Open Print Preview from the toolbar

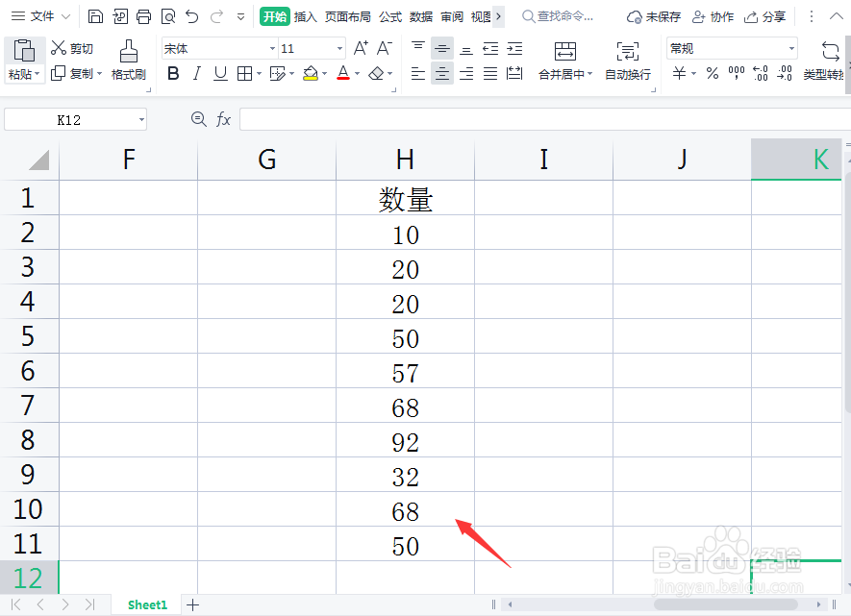click(168, 16)
